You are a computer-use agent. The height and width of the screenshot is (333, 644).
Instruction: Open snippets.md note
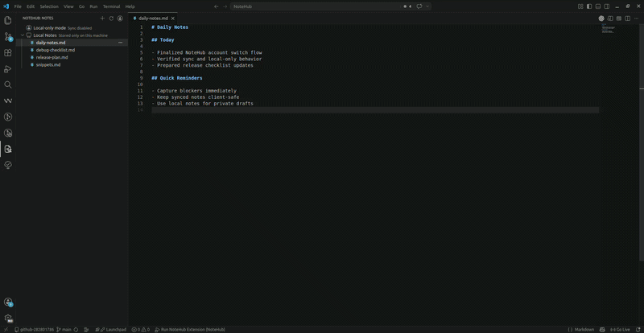48,65
